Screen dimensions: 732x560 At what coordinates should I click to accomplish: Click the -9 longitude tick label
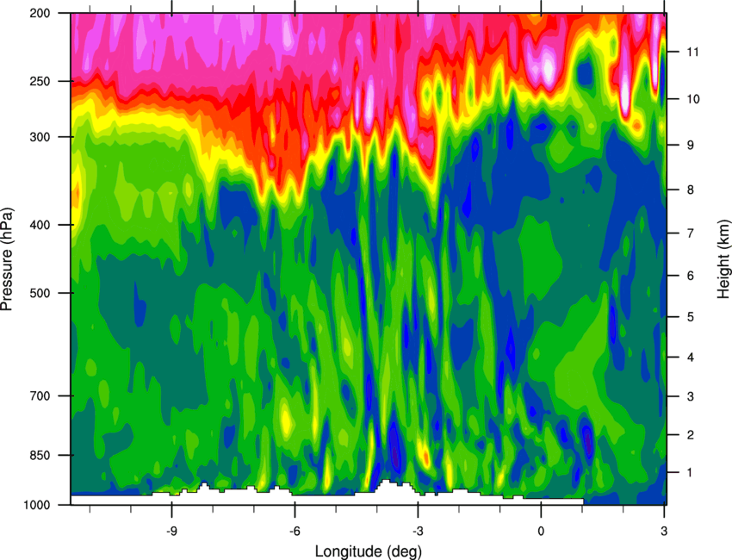[x=171, y=532]
